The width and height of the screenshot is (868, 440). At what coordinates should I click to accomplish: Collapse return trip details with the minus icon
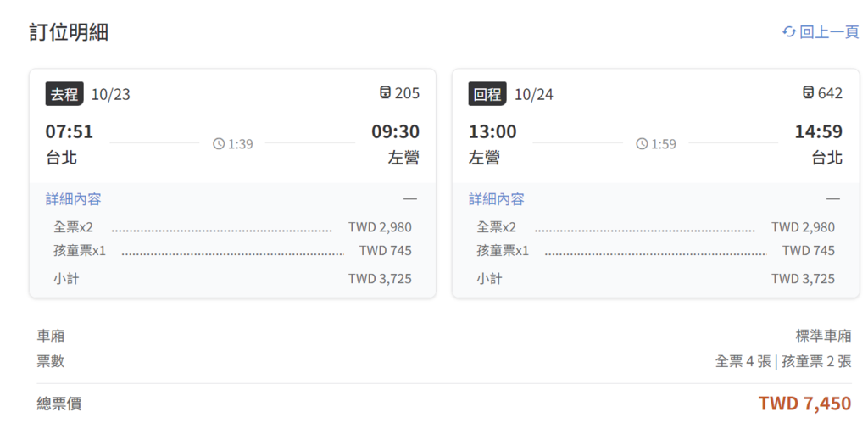coord(833,198)
